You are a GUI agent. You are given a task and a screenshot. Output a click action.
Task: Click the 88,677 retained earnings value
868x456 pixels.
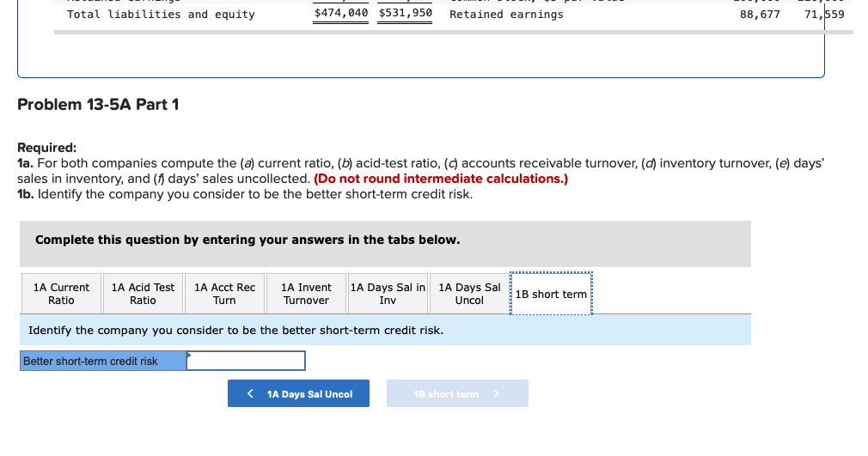760,15
